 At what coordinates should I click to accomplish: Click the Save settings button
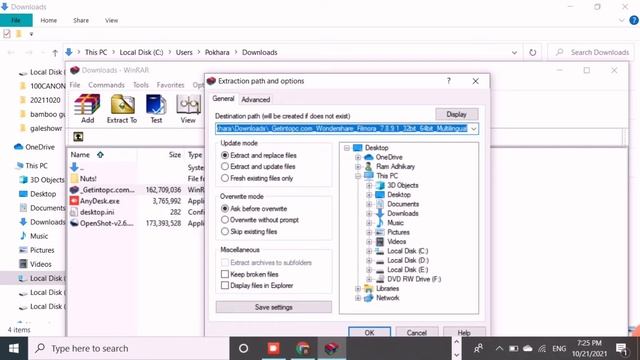tap(273, 307)
